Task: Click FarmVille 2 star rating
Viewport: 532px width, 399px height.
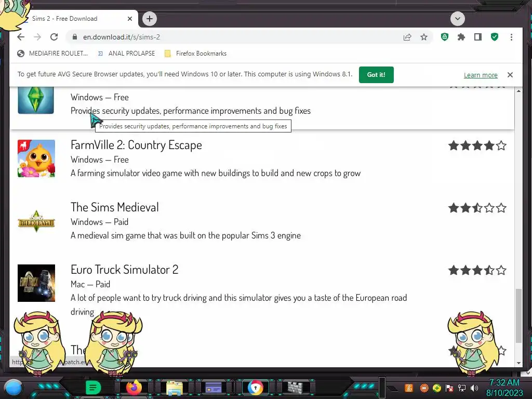Action: pyautogui.click(x=477, y=145)
